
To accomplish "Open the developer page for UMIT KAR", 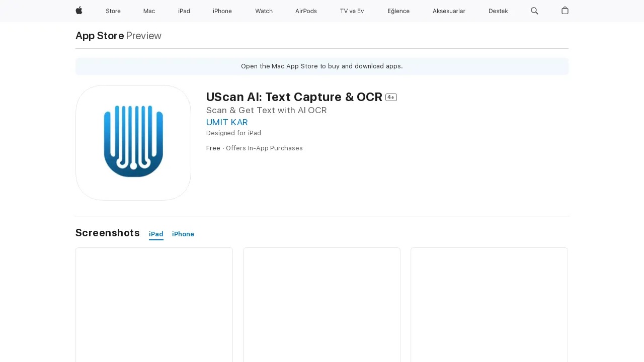I will (x=226, y=122).
